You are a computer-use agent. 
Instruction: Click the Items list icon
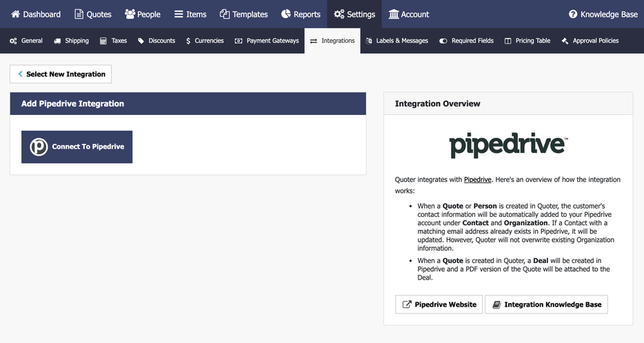coord(179,14)
